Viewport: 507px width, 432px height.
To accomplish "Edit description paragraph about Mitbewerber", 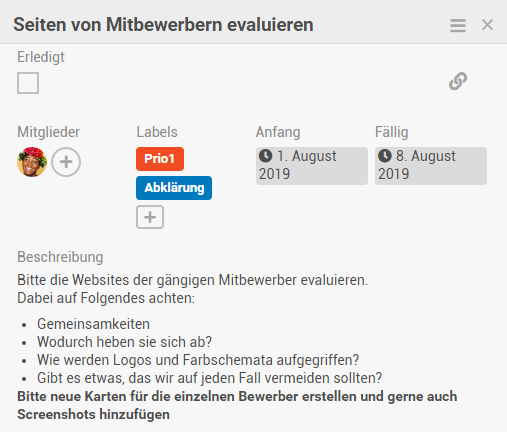I will pyautogui.click(x=193, y=289).
